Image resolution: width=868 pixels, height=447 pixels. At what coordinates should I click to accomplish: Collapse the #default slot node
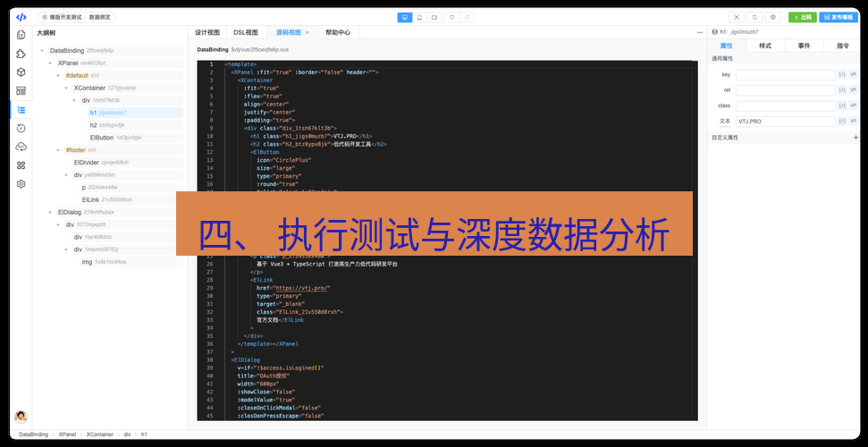(58, 75)
